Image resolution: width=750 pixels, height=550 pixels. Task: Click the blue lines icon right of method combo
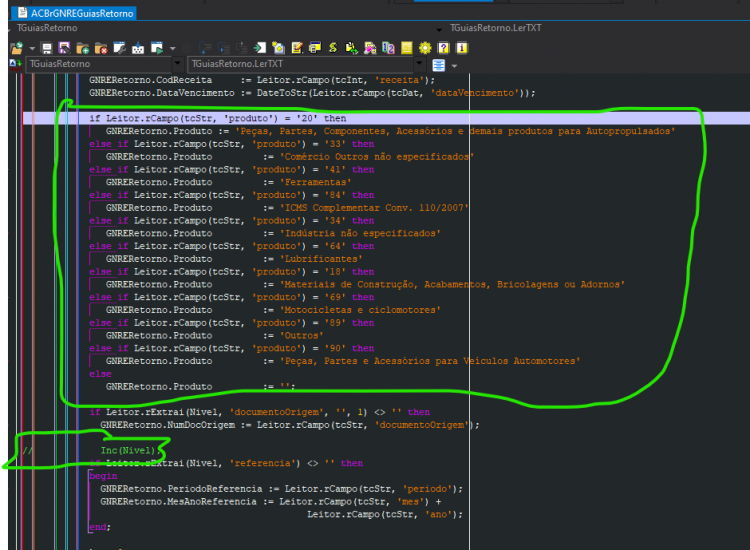click(439, 65)
